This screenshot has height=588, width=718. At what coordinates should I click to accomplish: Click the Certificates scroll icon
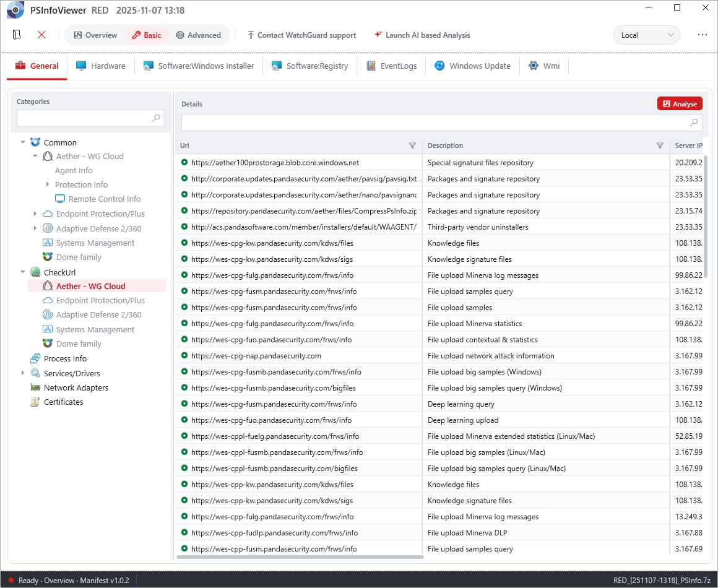[x=35, y=402]
